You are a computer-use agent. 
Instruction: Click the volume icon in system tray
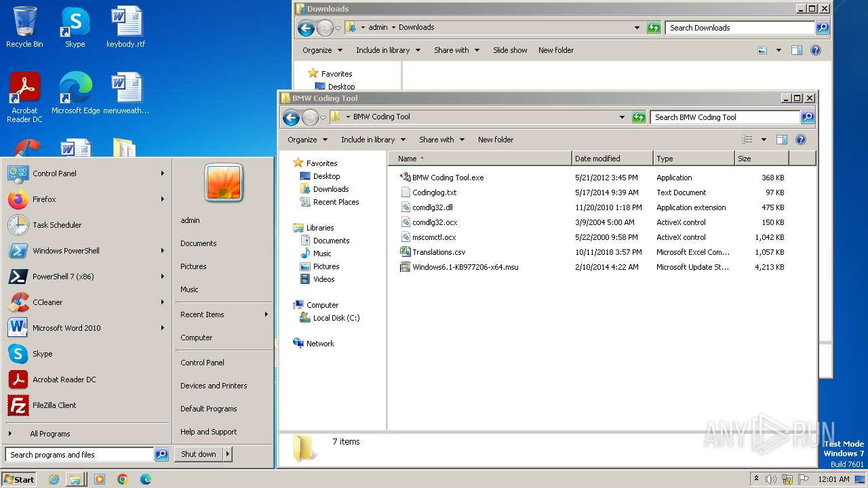point(771,479)
